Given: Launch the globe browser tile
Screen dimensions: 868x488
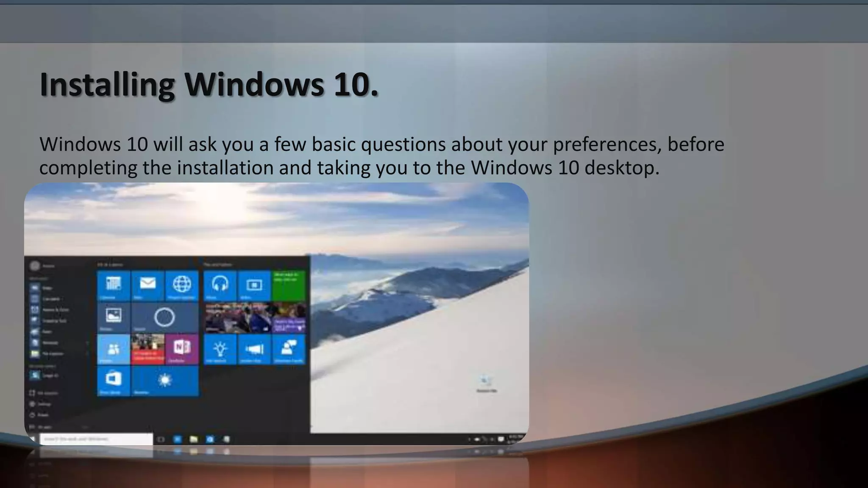Looking at the screenshot, I should 182,286.
